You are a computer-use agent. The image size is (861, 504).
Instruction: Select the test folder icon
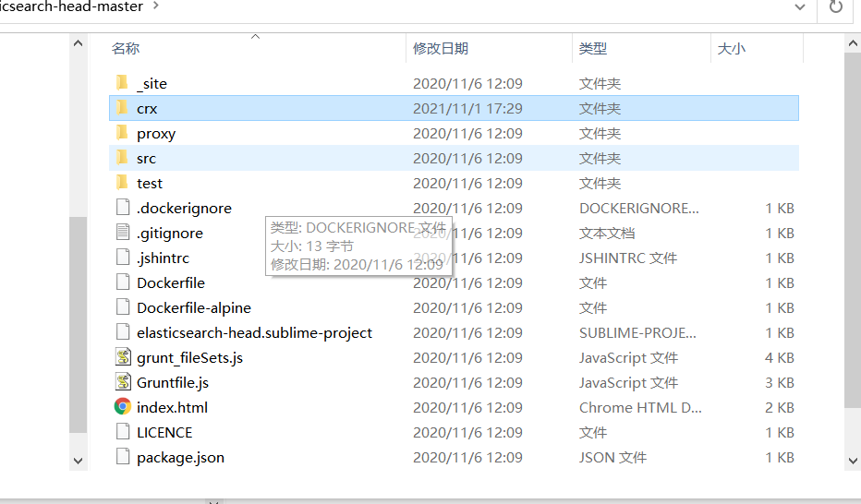[x=123, y=183]
